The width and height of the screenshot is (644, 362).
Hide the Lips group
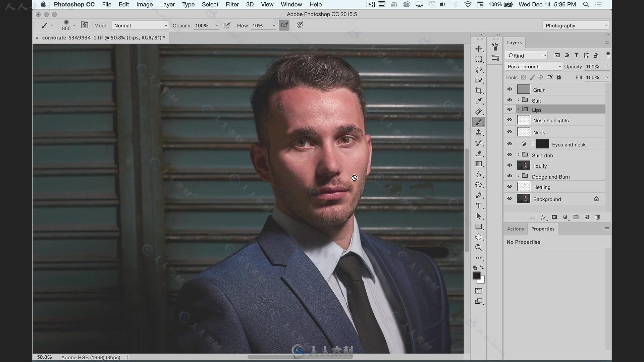509,109
